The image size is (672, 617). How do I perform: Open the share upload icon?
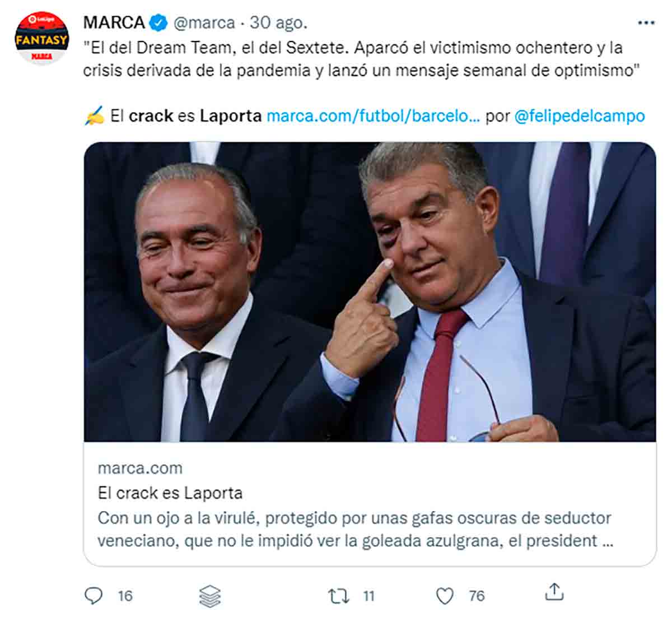point(554,592)
